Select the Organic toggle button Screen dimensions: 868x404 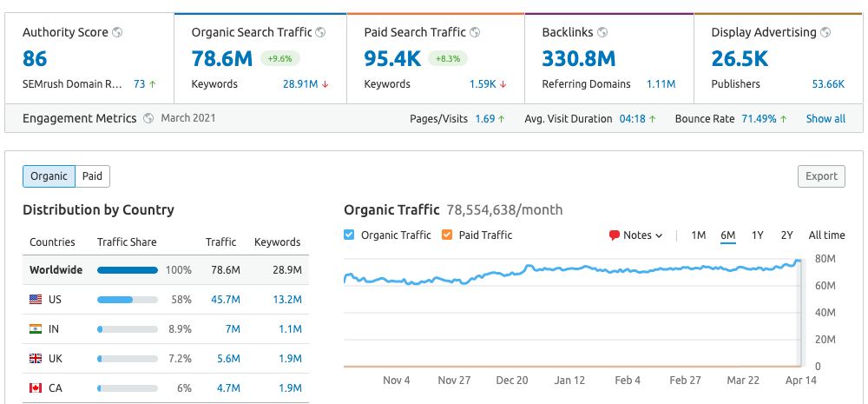coord(49,176)
